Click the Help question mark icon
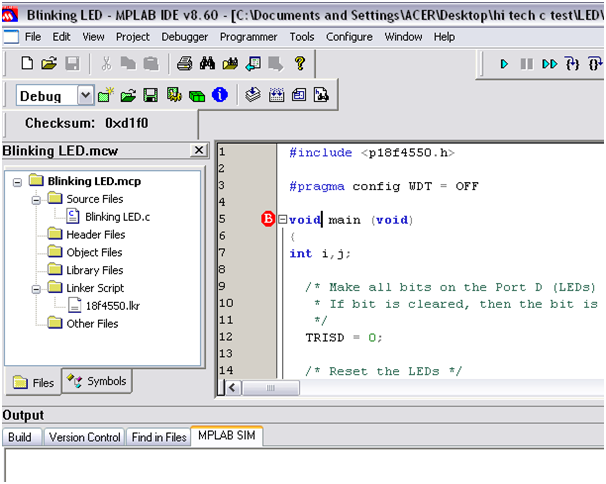 [x=300, y=63]
